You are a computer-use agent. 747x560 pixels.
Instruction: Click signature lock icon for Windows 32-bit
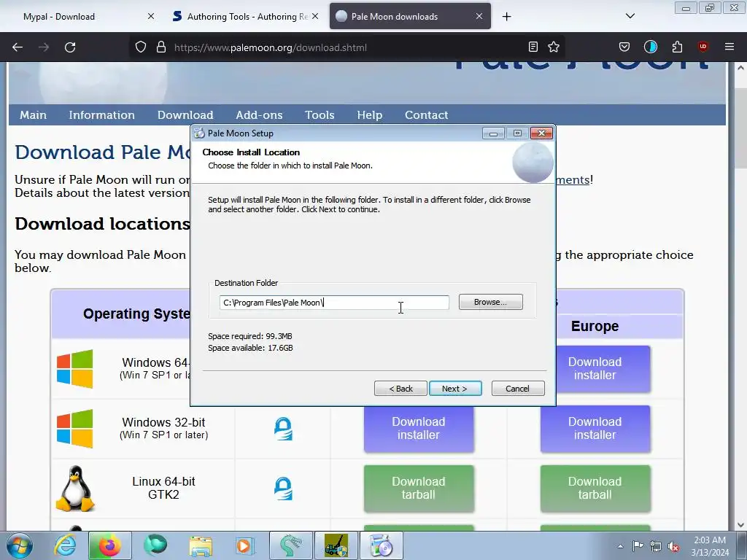point(283,429)
